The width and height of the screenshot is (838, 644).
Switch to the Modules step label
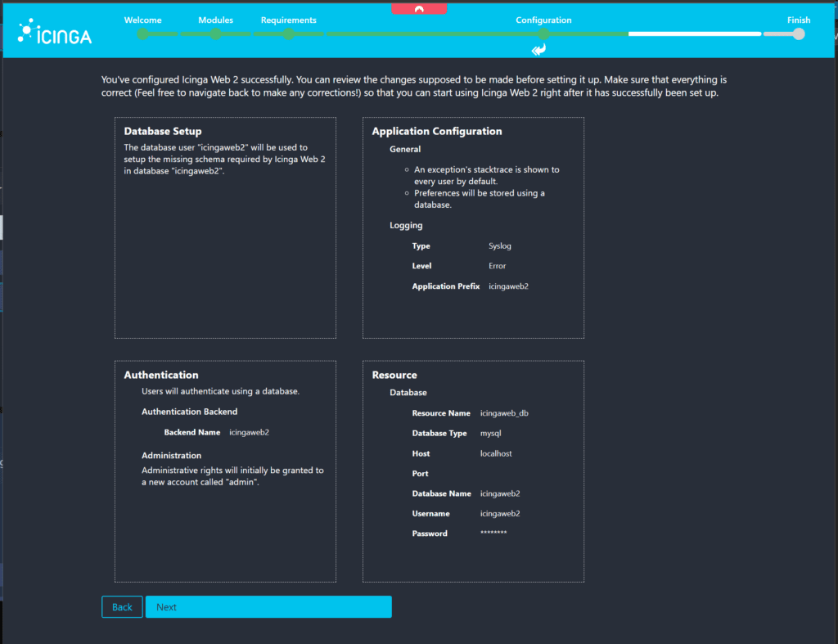pos(215,20)
